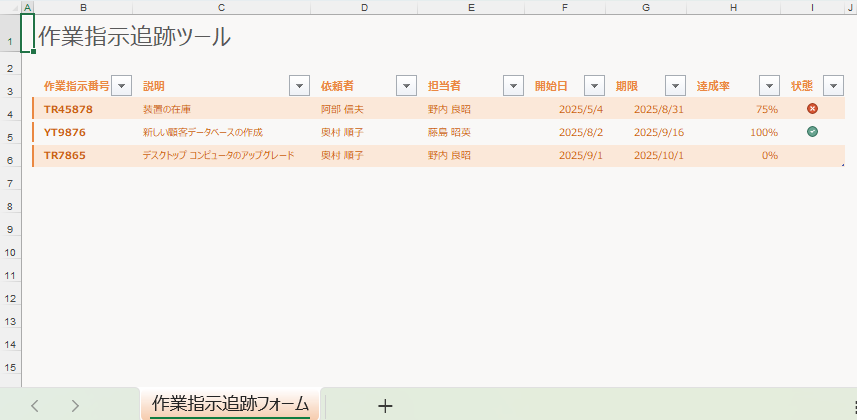Open the 担当者 column filter dropdown

[513, 86]
